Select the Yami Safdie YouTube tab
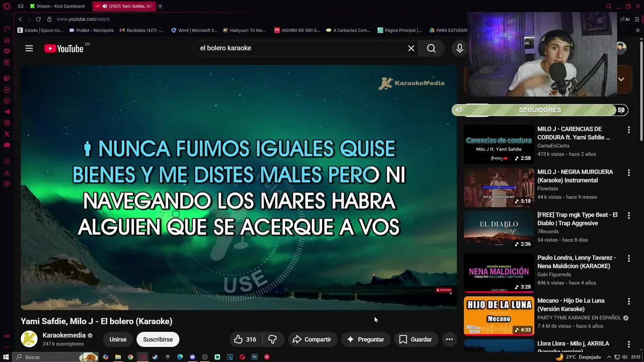This screenshot has height=362, width=644. coord(124,6)
